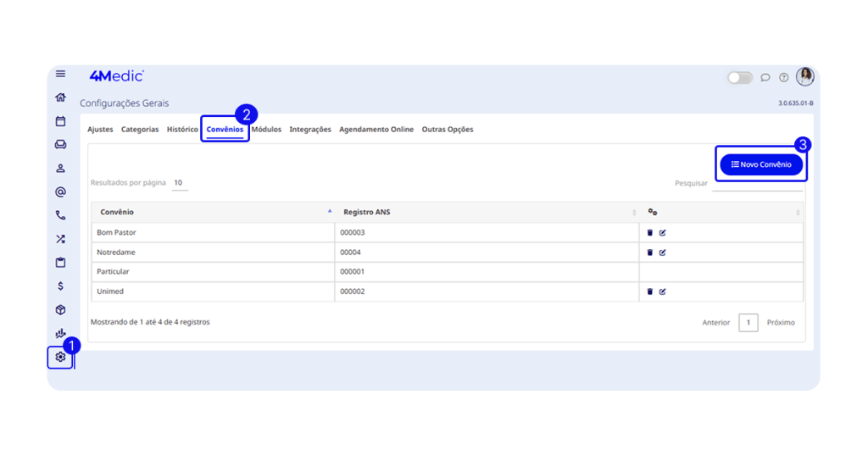Switch to the Módulos tab
868x455 pixels.
pos(266,130)
